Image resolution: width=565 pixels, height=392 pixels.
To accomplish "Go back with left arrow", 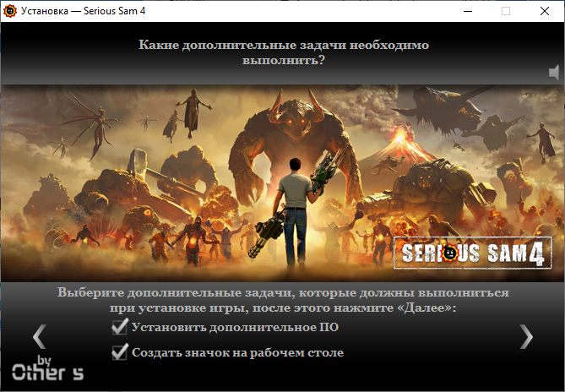I will pos(40,336).
